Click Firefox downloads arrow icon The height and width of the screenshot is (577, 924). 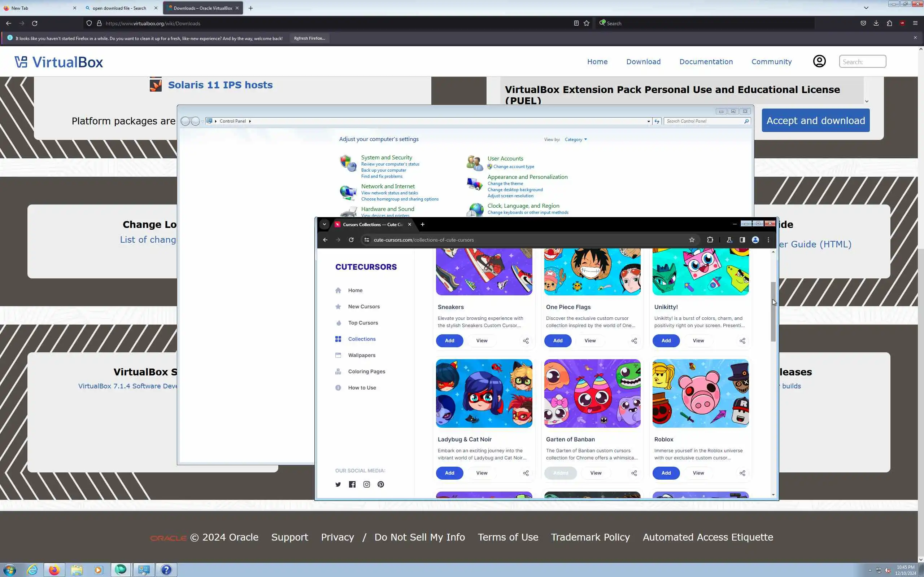[x=876, y=23]
